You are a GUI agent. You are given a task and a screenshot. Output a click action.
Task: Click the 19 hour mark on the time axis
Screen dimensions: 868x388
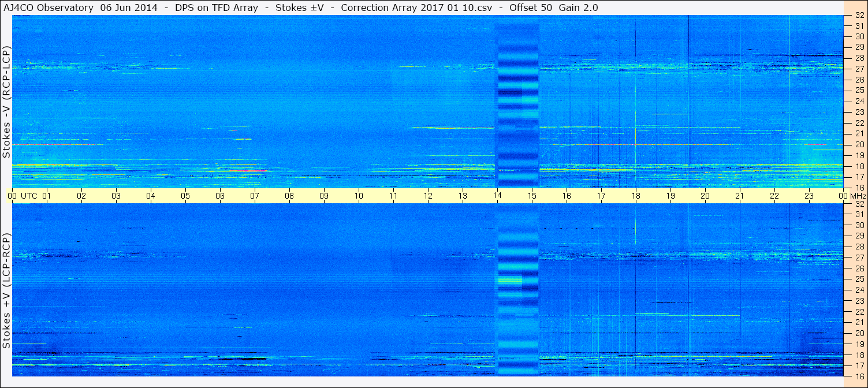point(670,196)
